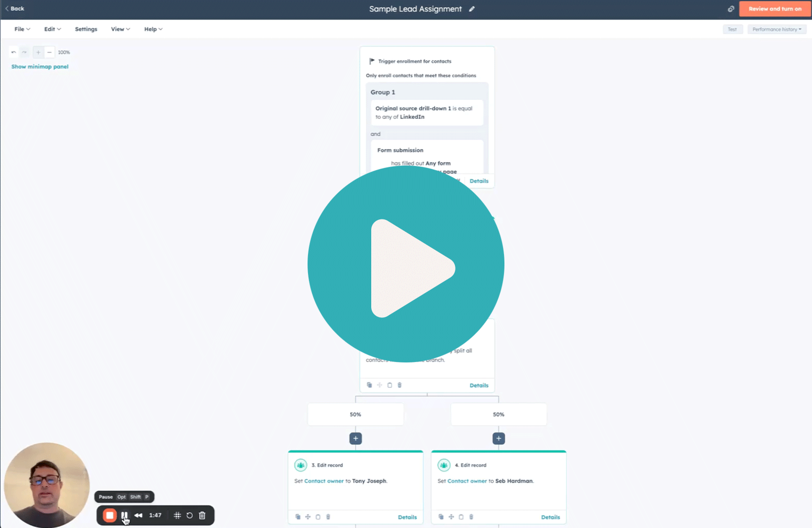This screenshot has width=812, height=528.
Task: Open the pencil icon beside Sample Lead Assignment
Action: click(x=472, y=9)
